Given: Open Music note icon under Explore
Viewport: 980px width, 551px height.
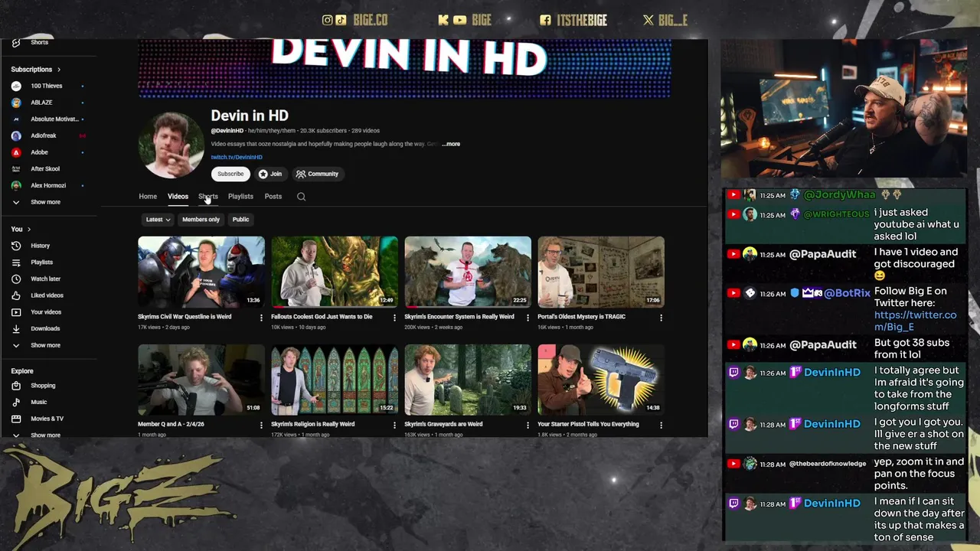Looking at the screenshot, I should pyautogui.click(x=16, y=402).
